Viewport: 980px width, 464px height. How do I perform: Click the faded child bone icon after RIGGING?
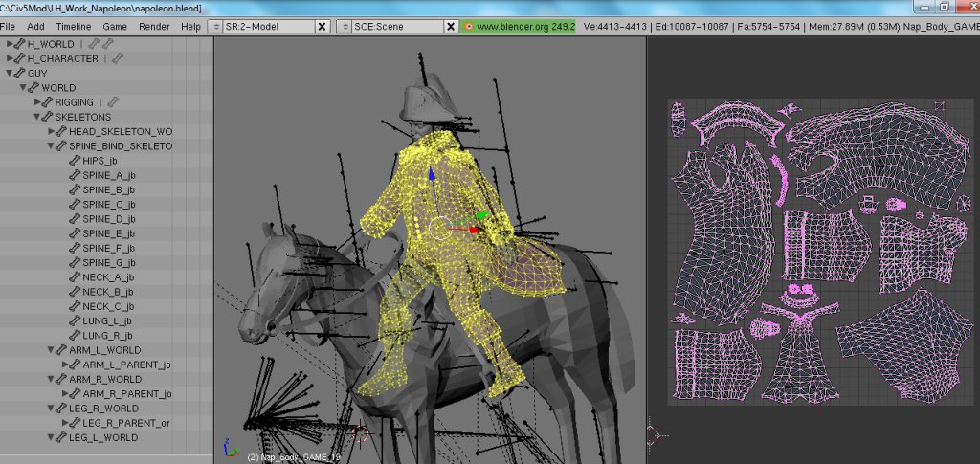pos(113,102)
